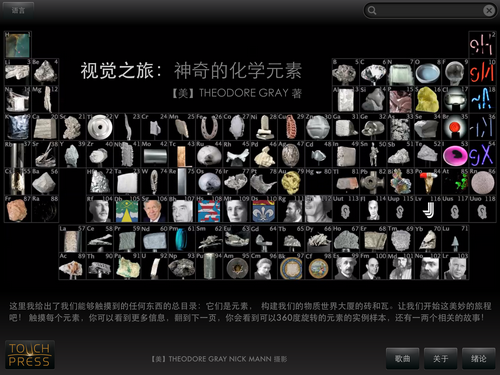This screenshot has width=500, height=375.
Task: Open the Technetium tile (Tc 43)
Action: click(x=182, y=154)
